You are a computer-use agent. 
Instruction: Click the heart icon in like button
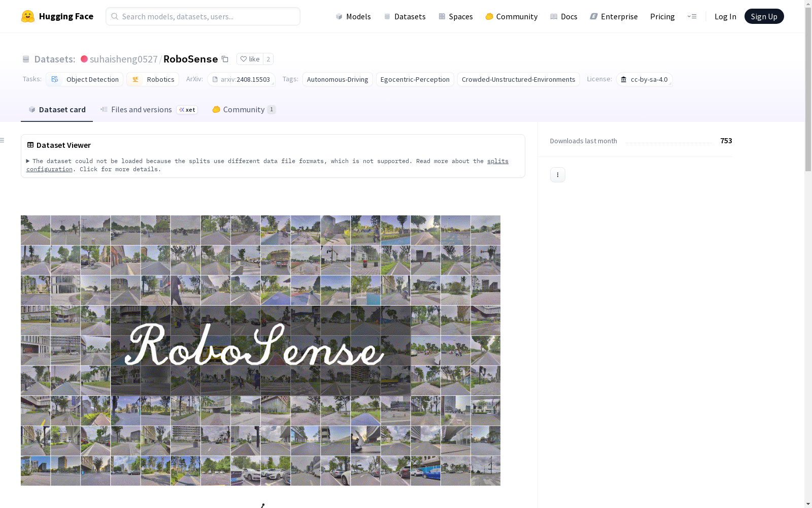pos(244,59)
